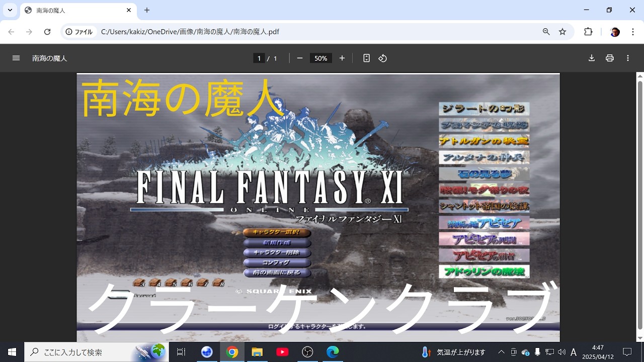Viewport: 644px width, 362px height.
Task: Open OBS Studio from taskbar
Action: (x=307, y=352)
